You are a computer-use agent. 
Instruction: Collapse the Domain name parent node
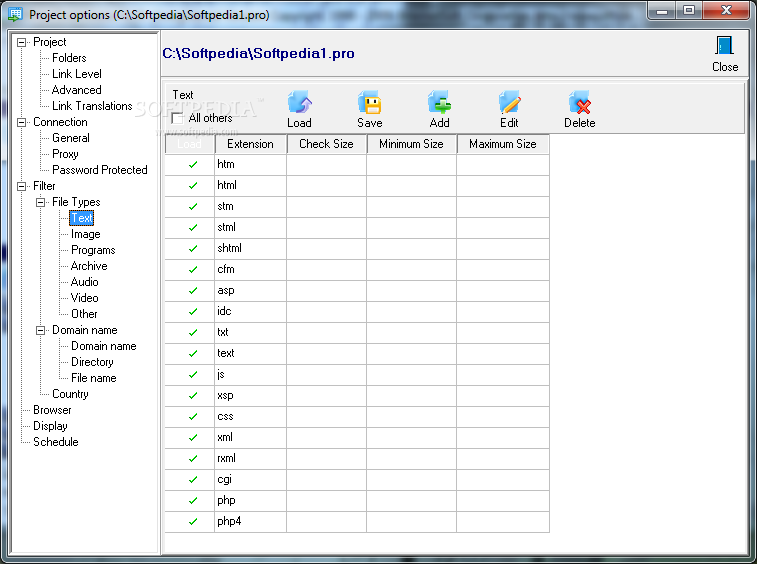click(41, 330)
